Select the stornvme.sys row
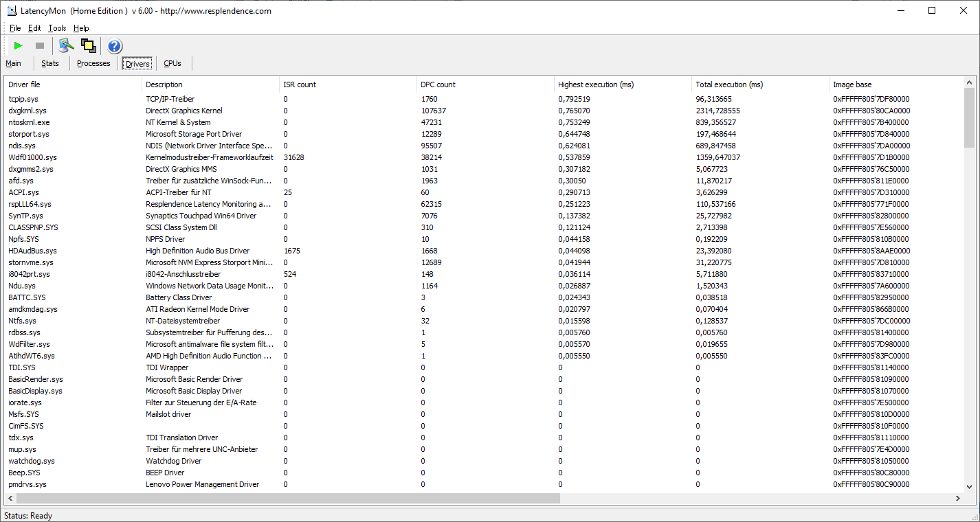 click(484, 262)
